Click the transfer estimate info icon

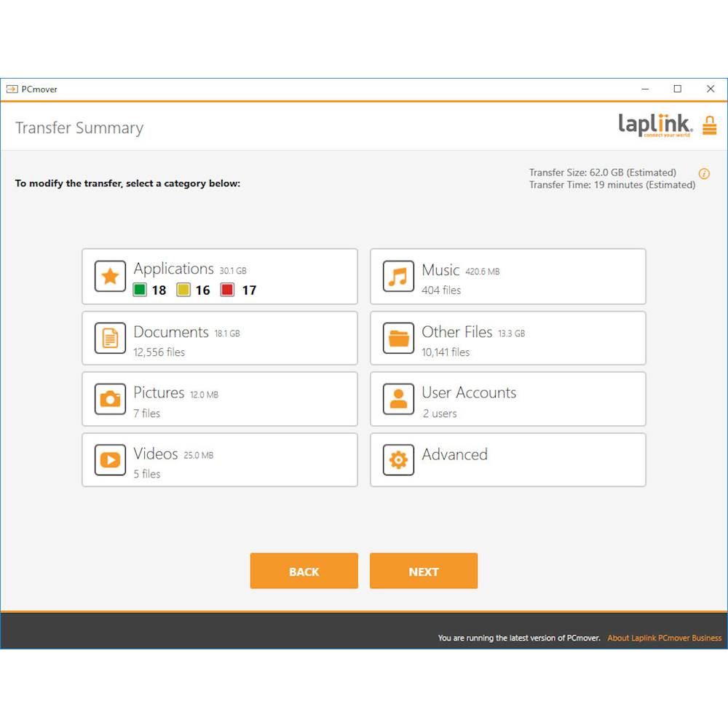pyautogui.click(x=704, y=174)
